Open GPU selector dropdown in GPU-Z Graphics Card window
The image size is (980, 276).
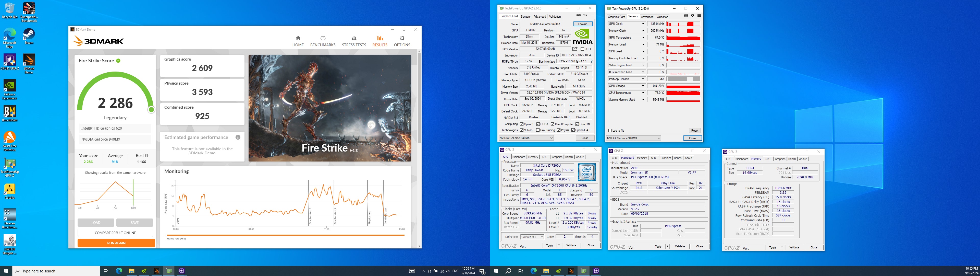point(526,138)
